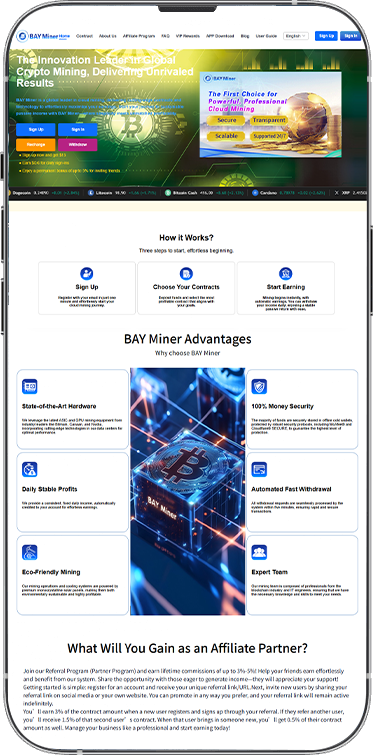Click the header Sign In button

[x=350, y=36]
